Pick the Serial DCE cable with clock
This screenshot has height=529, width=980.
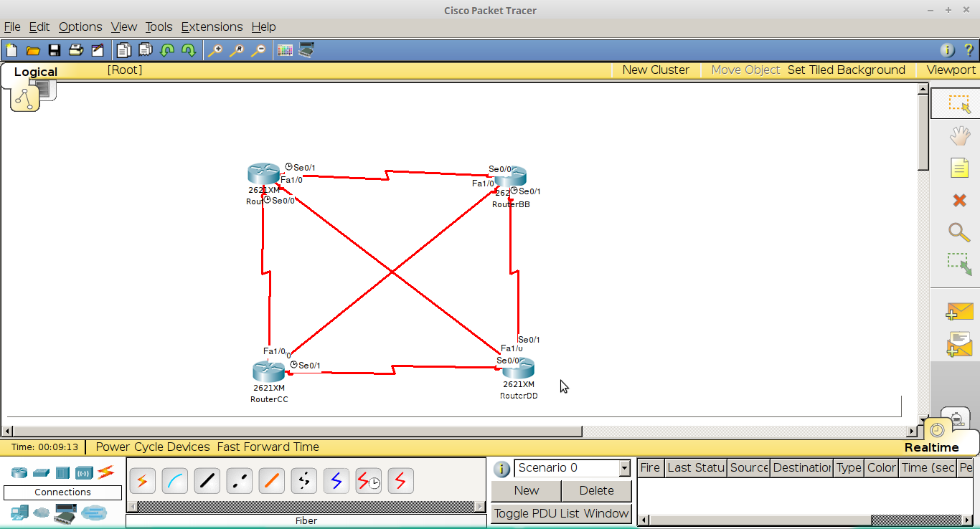coord(368,481)
